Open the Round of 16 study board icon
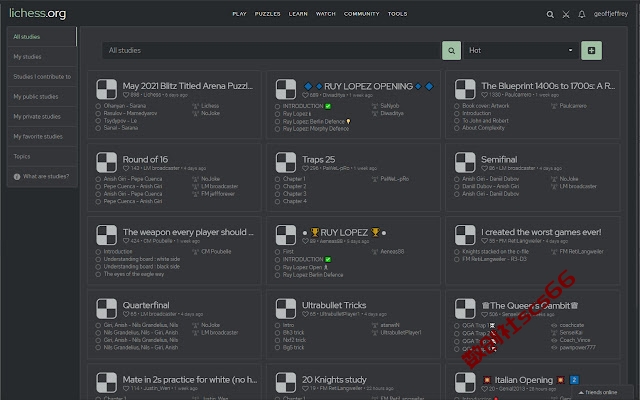Viewport: 640px width, 400px height. coord(107,162)
